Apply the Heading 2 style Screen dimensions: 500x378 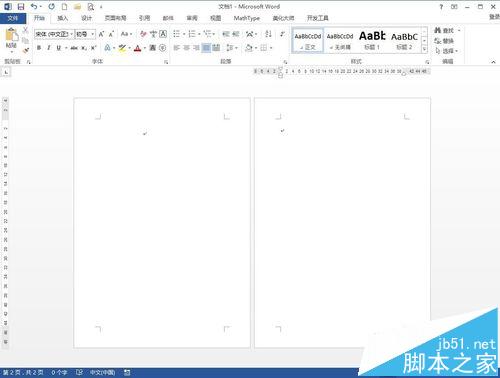tap(404, 40)
